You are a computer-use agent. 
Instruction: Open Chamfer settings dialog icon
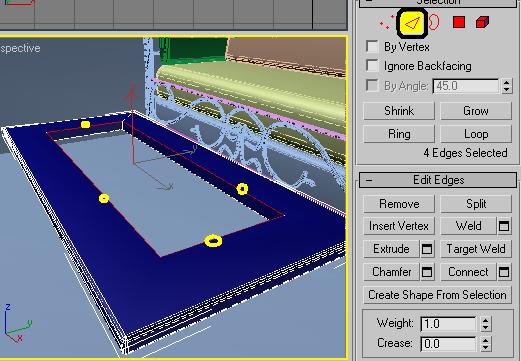coord(427,272)
